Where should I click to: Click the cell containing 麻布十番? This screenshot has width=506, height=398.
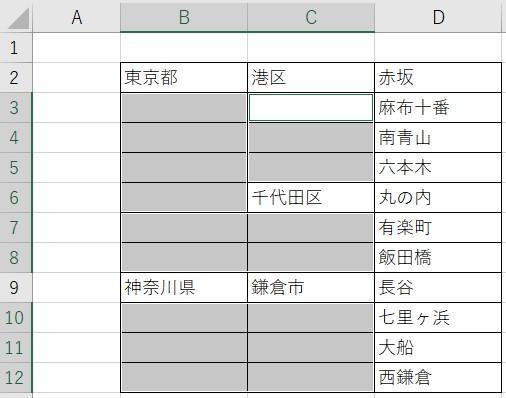pyautogui.click(x=438, y=108)
